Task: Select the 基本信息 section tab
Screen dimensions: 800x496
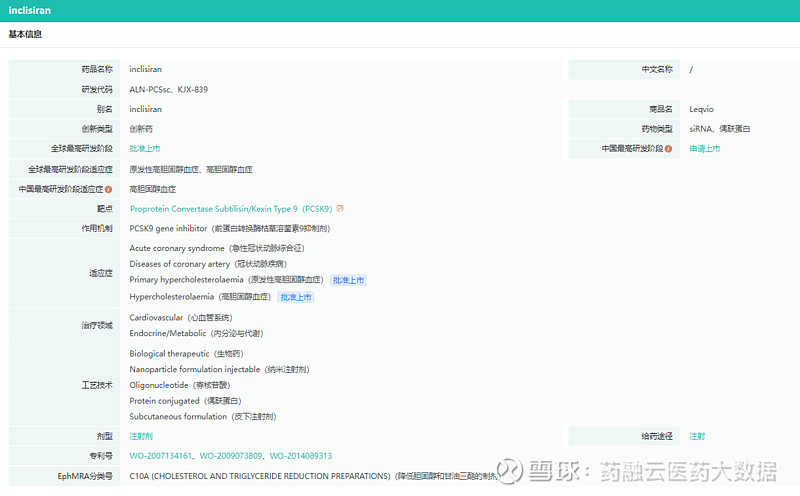Action: coord(25,34)
